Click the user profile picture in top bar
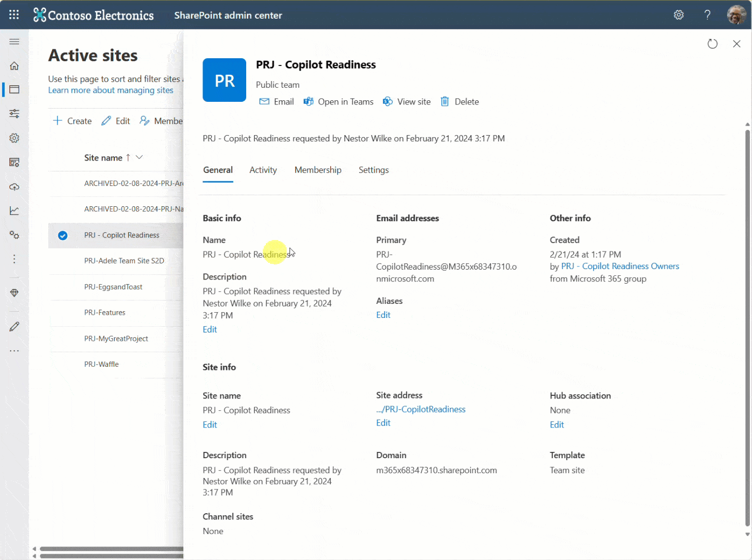The width and height of the screenshot is (752, 560). pos(737,15)
